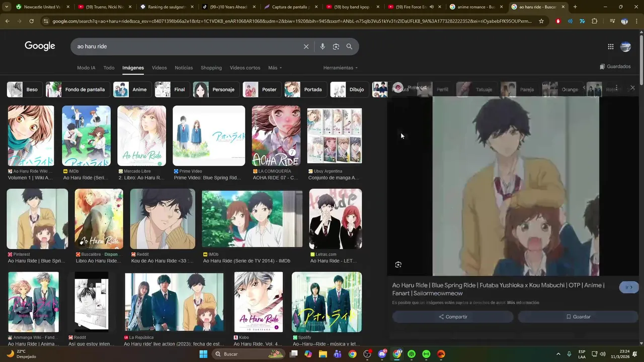Open Discord from the taskbar
The width and height of the screenshot is (644, 362).
(x=382, y=354)
